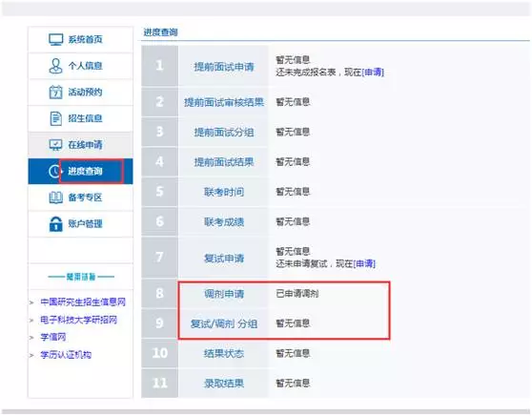Open the 中国研究生招生信息网 link

[83, 302]
